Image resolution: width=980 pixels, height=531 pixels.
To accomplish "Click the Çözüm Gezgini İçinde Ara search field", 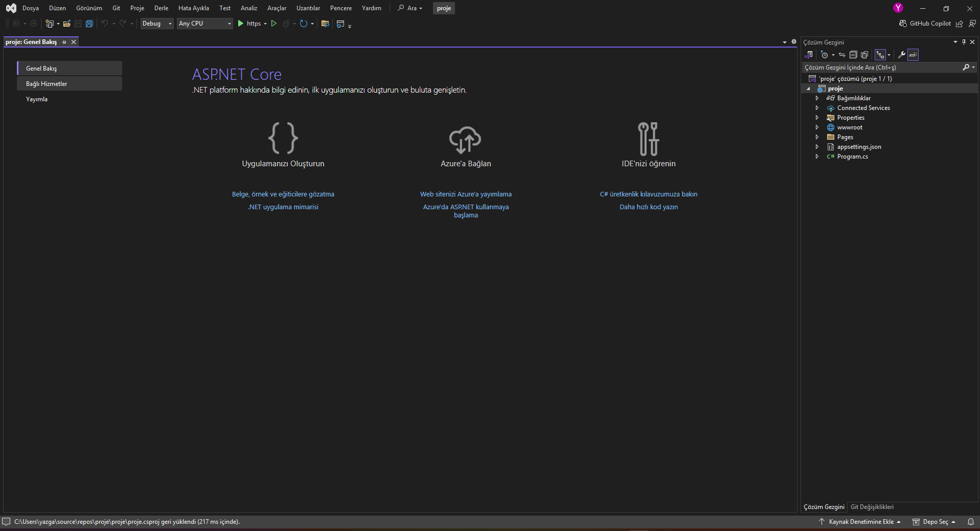I will pyautogui.click(x=882, y=68).
